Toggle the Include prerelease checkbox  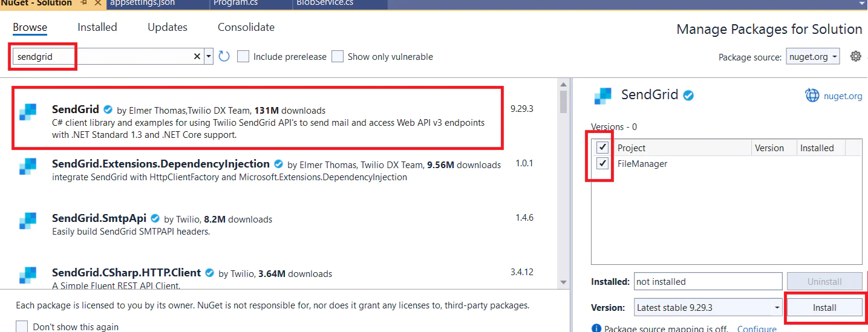243,56
